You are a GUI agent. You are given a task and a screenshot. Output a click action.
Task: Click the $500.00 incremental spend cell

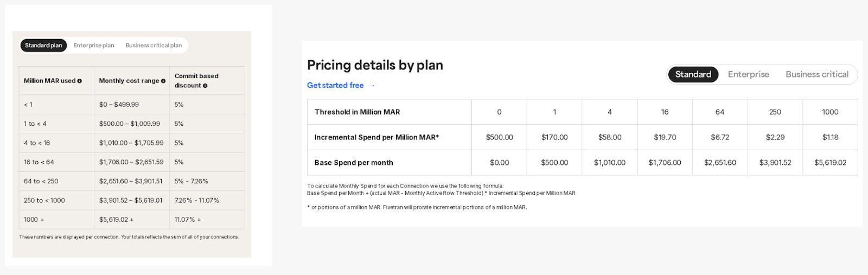pyautogui.click(x=499, y=137)
